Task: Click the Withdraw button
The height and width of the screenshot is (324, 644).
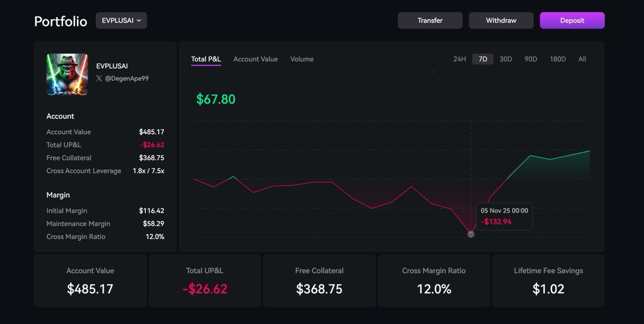Action: click(x=501, y=20)
